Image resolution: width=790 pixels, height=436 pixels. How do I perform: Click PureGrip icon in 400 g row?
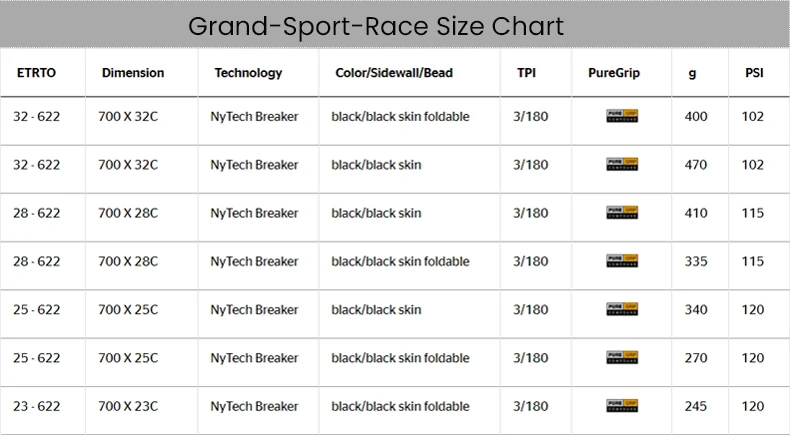(x=622, y=116)
